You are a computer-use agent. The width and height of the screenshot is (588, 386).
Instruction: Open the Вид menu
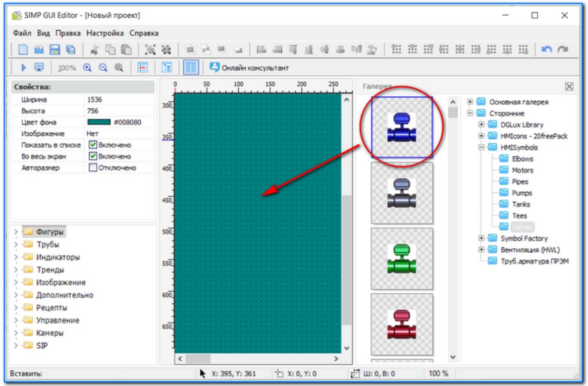43,33
